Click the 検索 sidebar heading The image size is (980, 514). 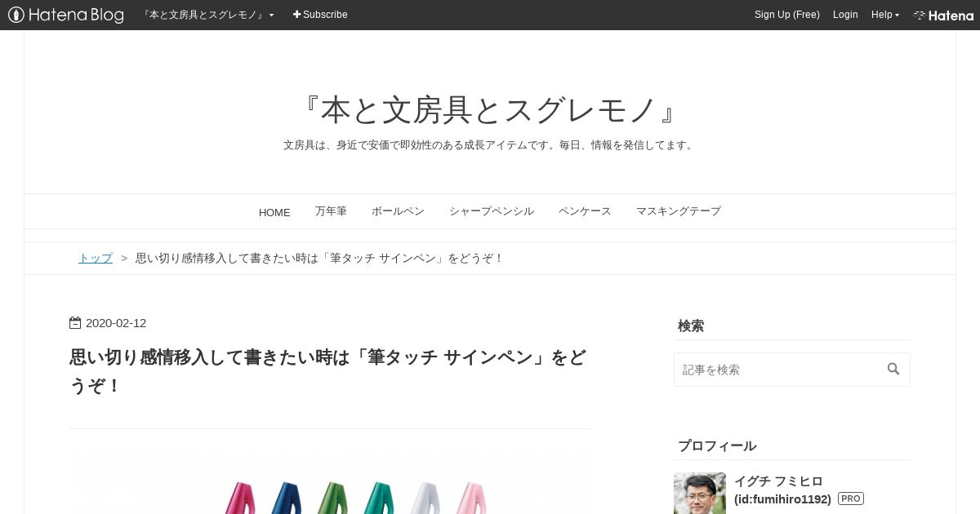(691, 326)
